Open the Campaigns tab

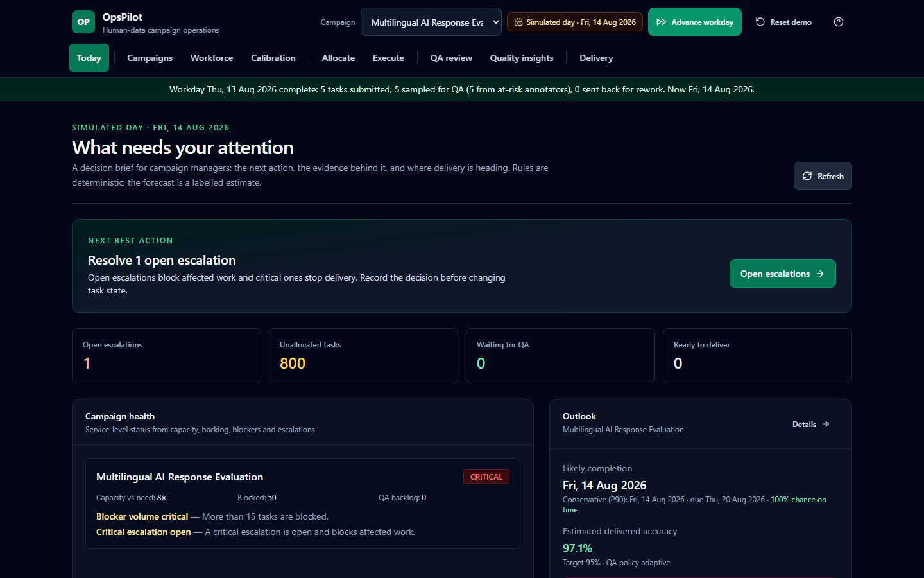point(150,58)
